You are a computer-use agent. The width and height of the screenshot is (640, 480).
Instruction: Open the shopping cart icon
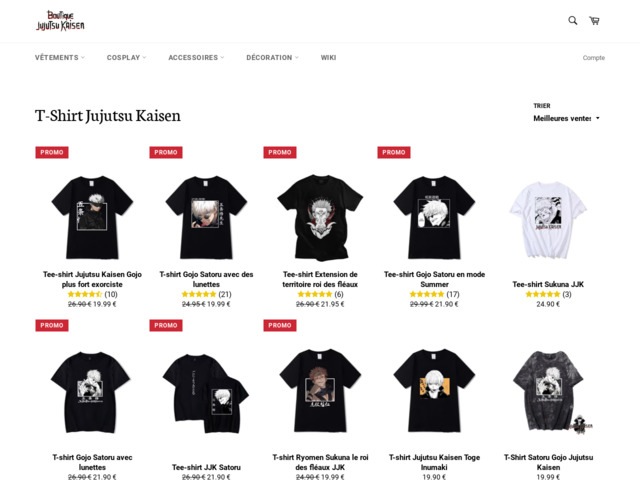pyautogui.click(x=594, y=20)
